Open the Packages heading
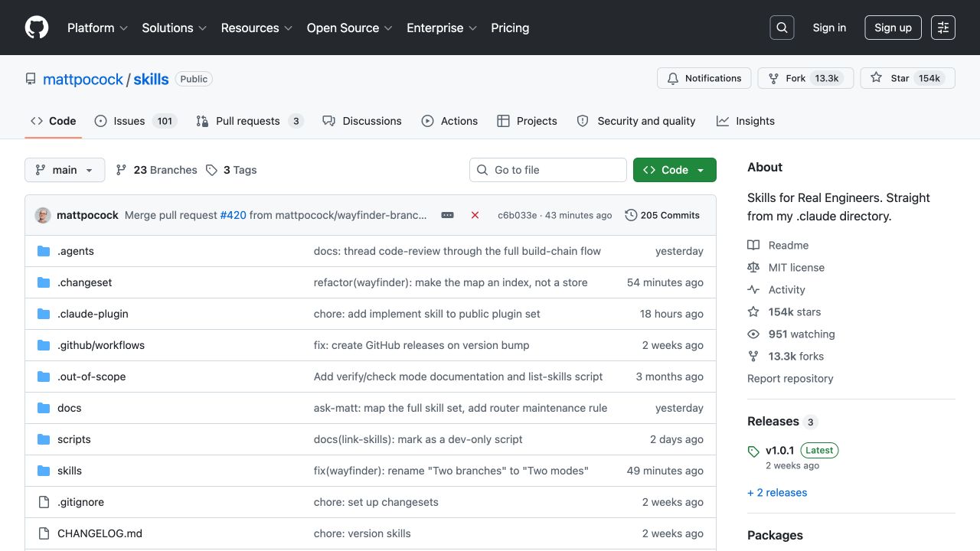The width and height of the screenshot is (980, 551). point(775,535)
